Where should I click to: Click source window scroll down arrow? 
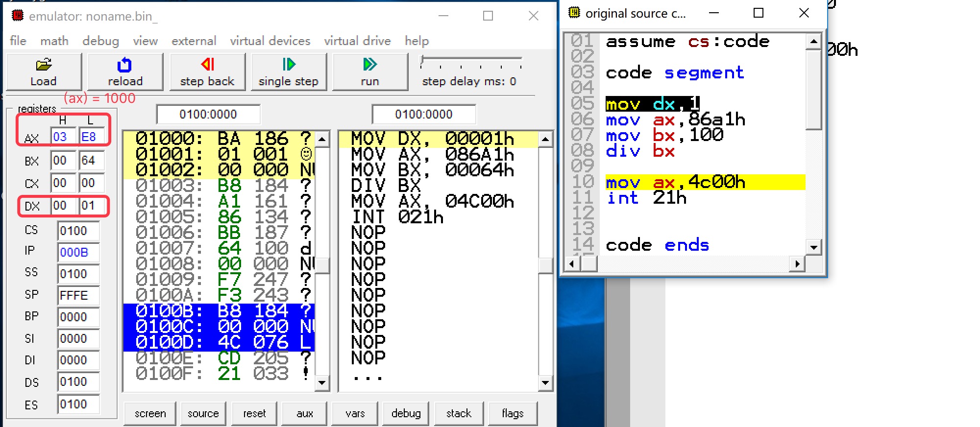813,247
